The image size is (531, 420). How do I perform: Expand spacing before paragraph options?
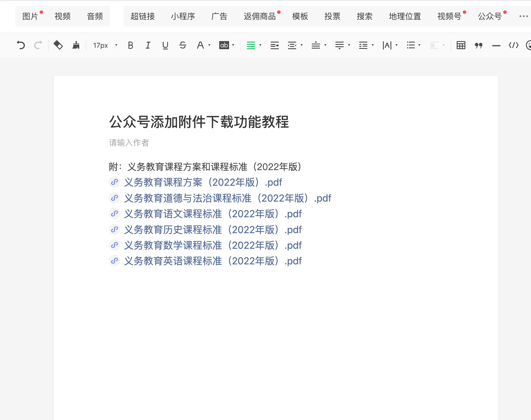(325, 45)
